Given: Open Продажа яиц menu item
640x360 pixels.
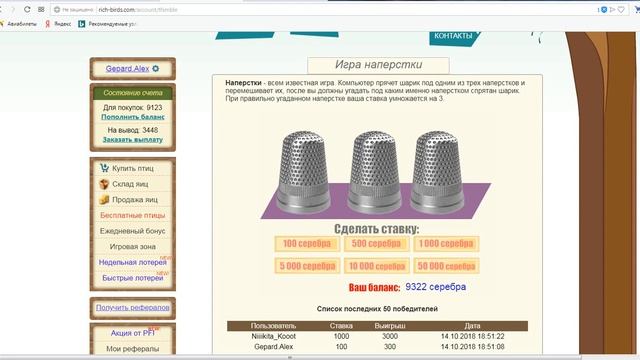Looking at the screenshot, I should coord(135,200).
